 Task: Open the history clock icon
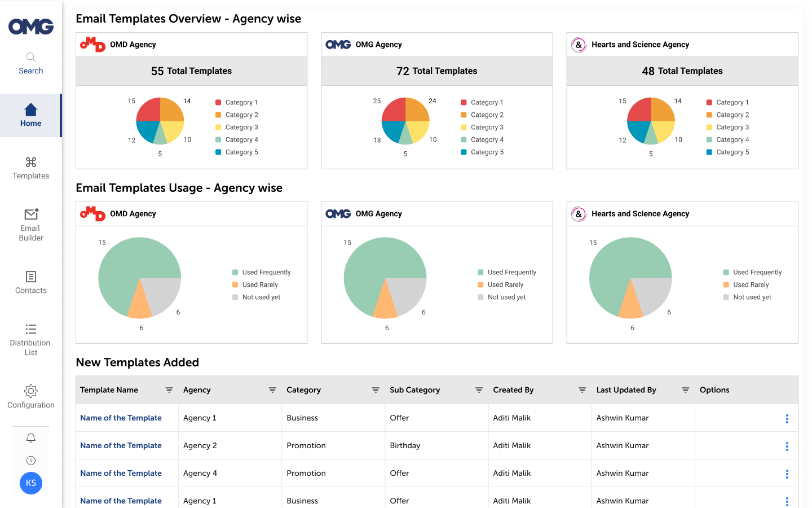coord(31,461)
